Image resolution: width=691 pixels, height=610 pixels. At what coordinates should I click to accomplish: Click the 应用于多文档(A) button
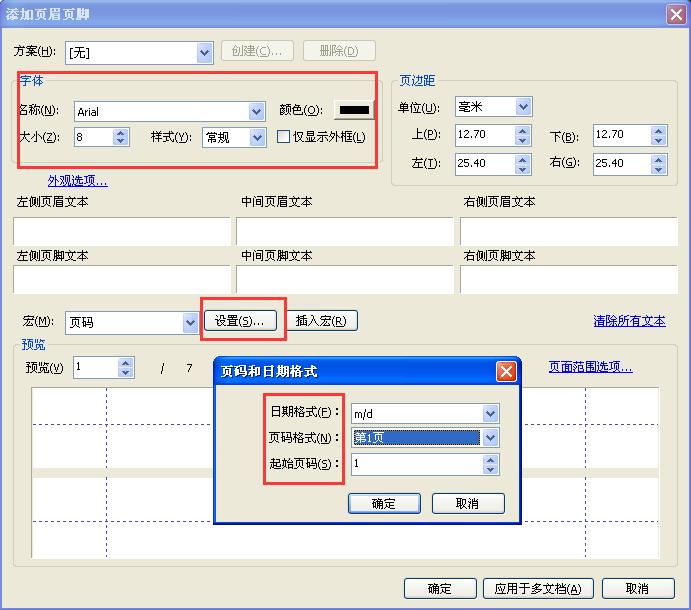(x=538, y=589)
